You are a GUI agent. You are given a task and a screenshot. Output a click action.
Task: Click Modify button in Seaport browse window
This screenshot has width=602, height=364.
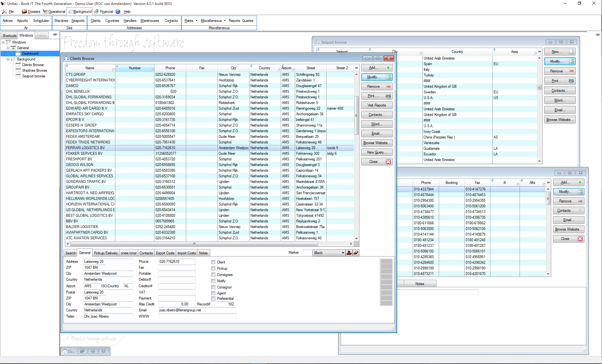tap(560, 61)
